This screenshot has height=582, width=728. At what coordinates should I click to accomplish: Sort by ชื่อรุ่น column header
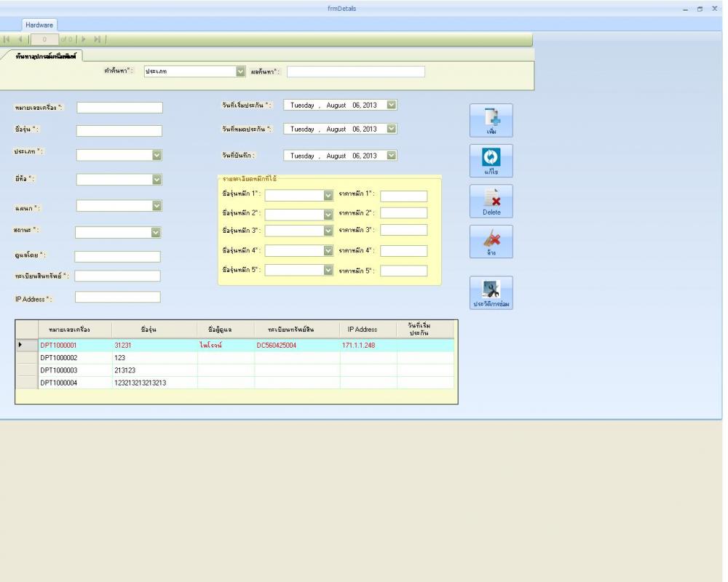click(154, 330)
